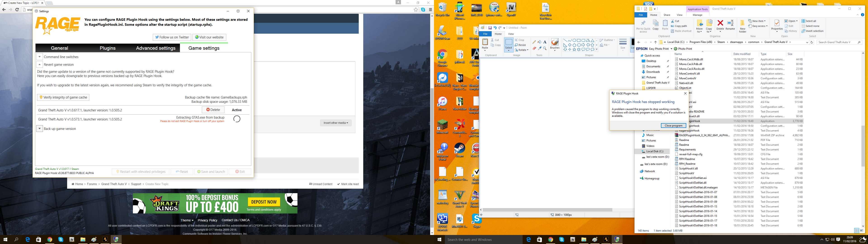
Task: Select the Color picker eyedropper tool
Action: point(540,48)
